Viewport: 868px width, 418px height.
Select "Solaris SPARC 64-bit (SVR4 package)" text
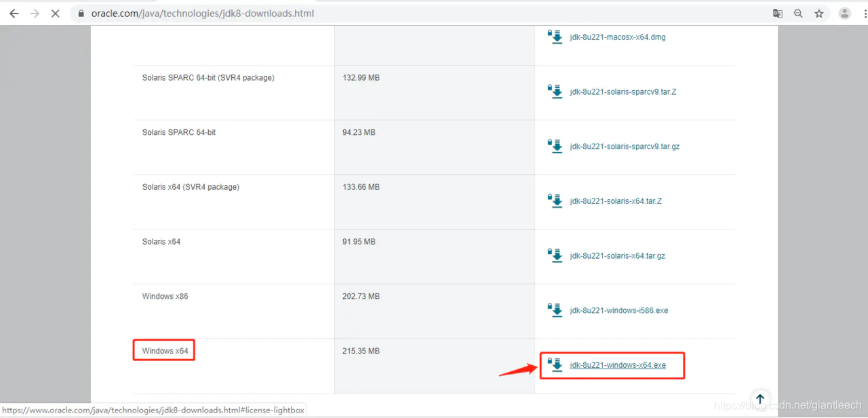tap(208, 78)
